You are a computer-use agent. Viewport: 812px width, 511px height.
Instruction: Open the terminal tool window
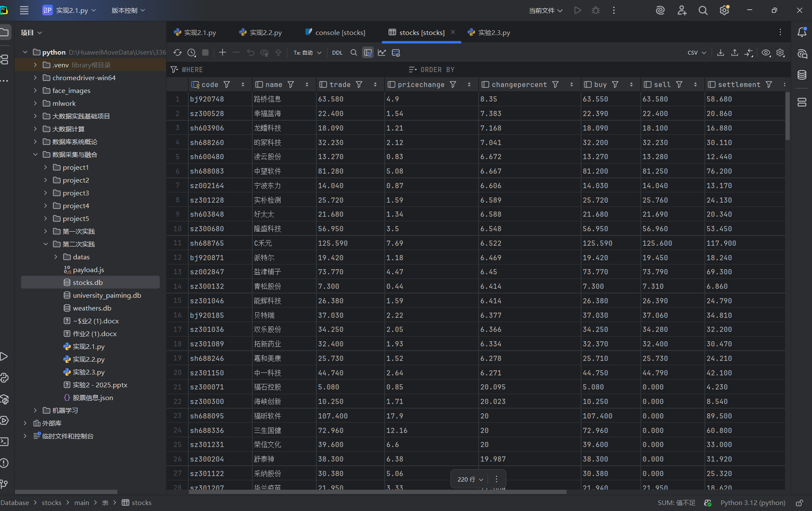point(4,441)
